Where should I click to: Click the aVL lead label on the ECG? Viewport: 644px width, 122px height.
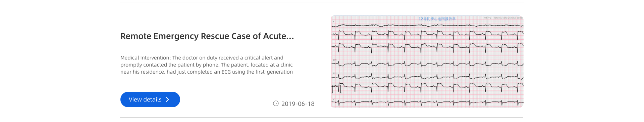[x=334, y=73]
